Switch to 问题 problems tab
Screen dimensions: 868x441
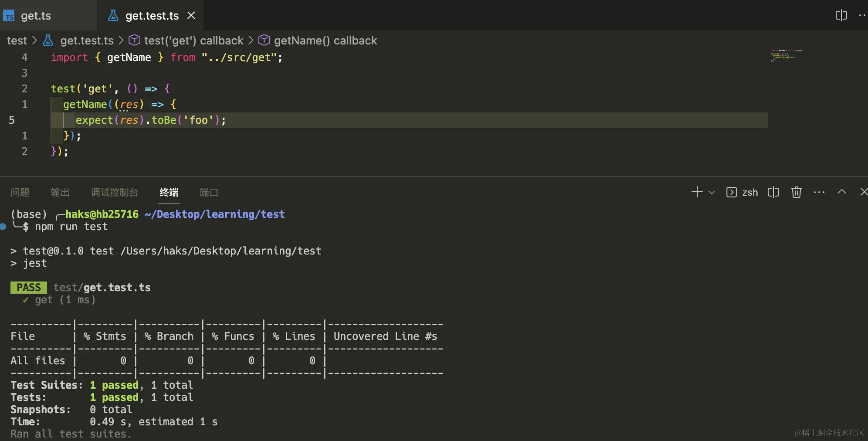point(20,192)
